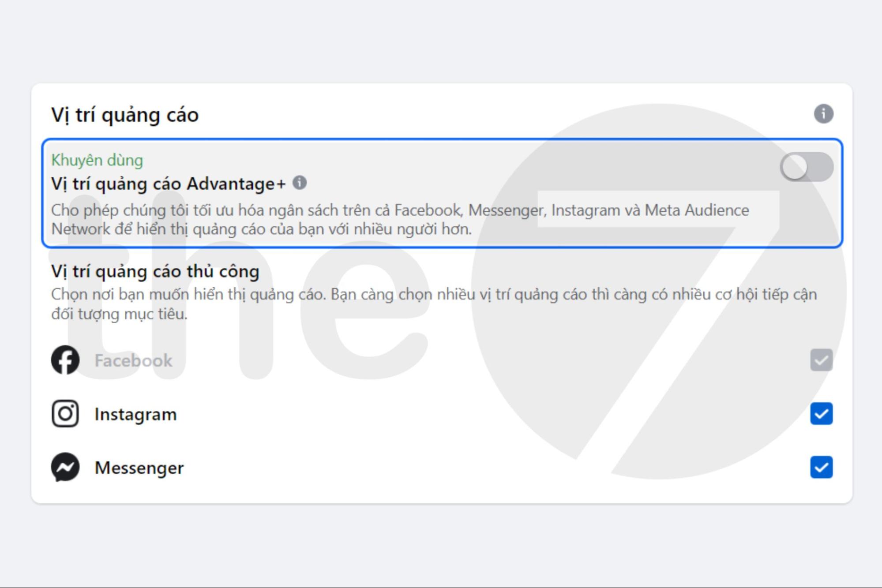Click the main Vị trí quảng cáo heading
Image resolution: width=882 pixels, height=588 pixels.
[x=125, y=115]
